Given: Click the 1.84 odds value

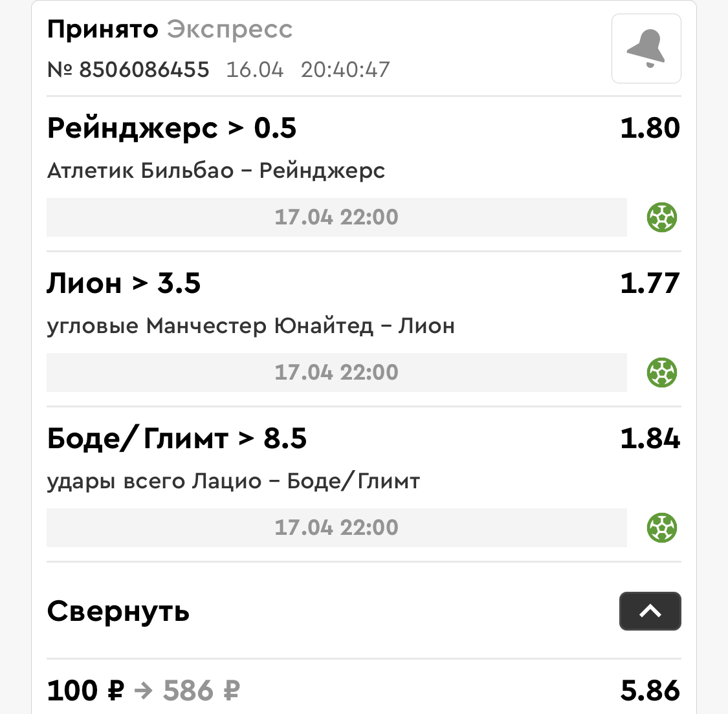Looking at the screenshot, I should tap(650, 439).
